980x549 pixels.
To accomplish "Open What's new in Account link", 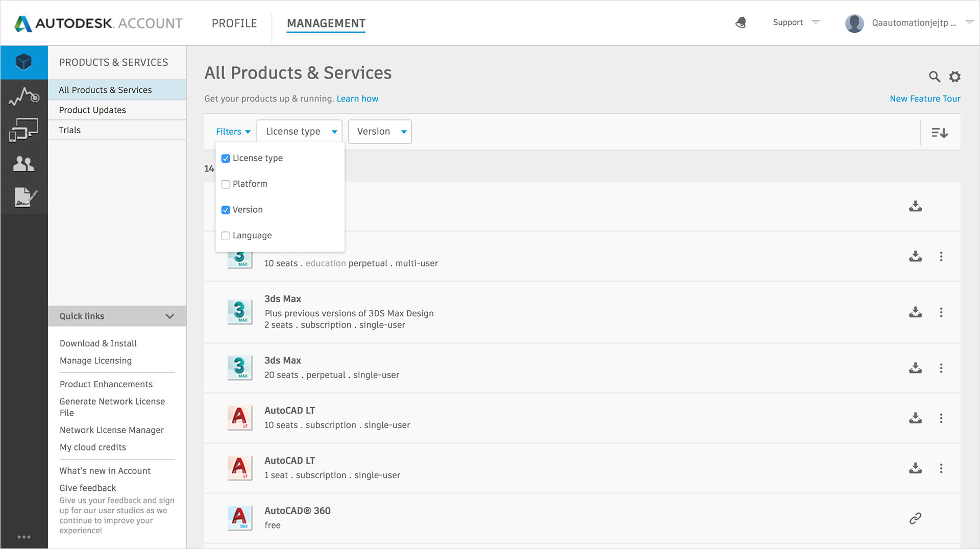I will (x=105, y=471).
